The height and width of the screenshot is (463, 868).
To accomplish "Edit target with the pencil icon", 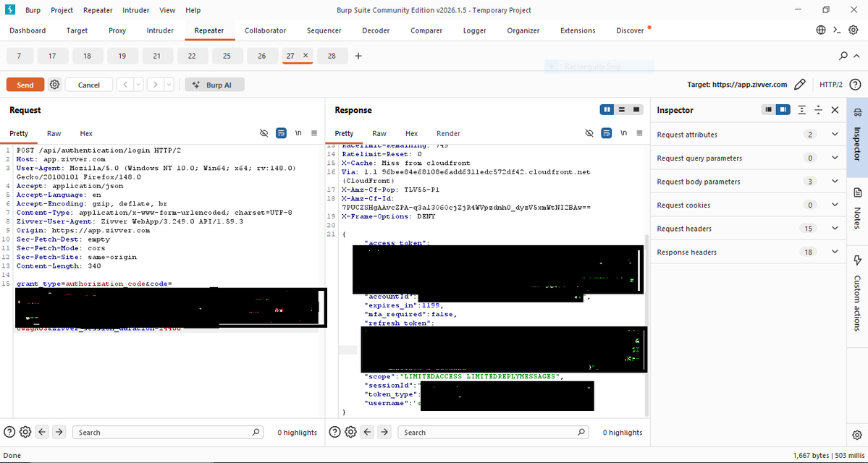I will coord(799,85).
